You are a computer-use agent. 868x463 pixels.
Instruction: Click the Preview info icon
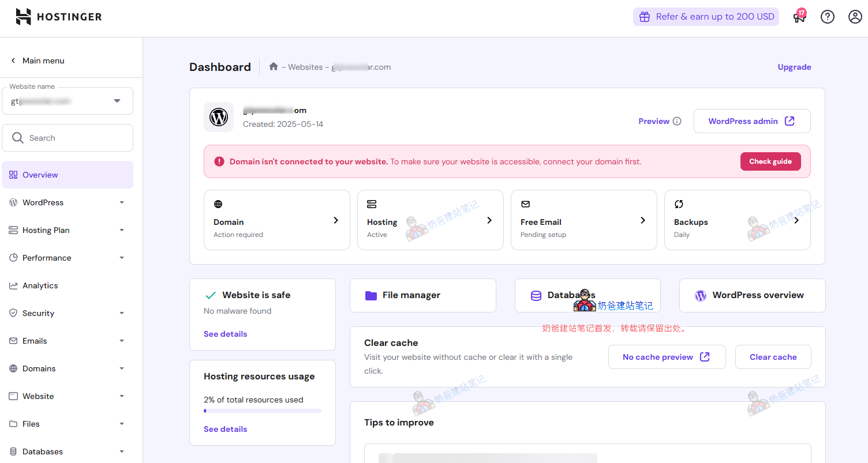(x=677, y=121)
